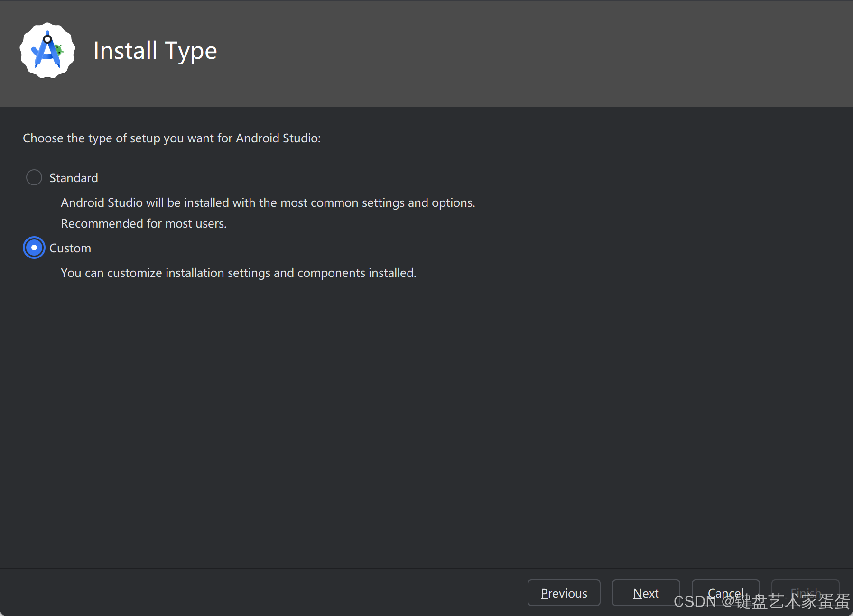Click the Next button

[x=646, y=593]
